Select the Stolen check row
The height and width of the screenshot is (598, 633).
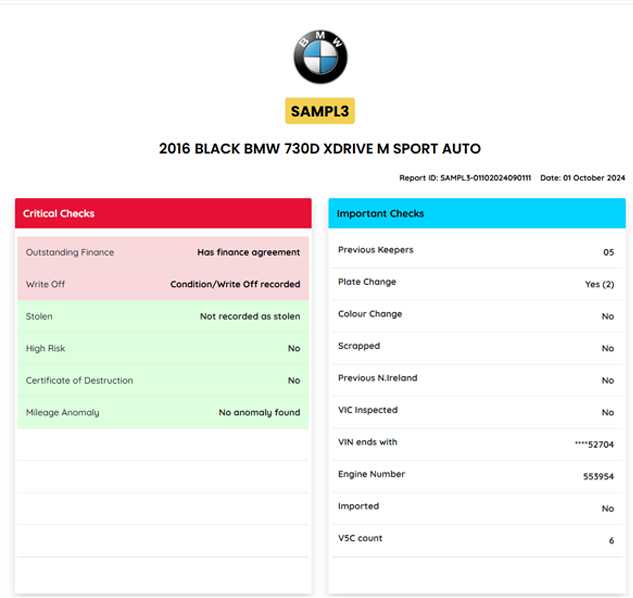pyautogui.click(x=163, y=317)
